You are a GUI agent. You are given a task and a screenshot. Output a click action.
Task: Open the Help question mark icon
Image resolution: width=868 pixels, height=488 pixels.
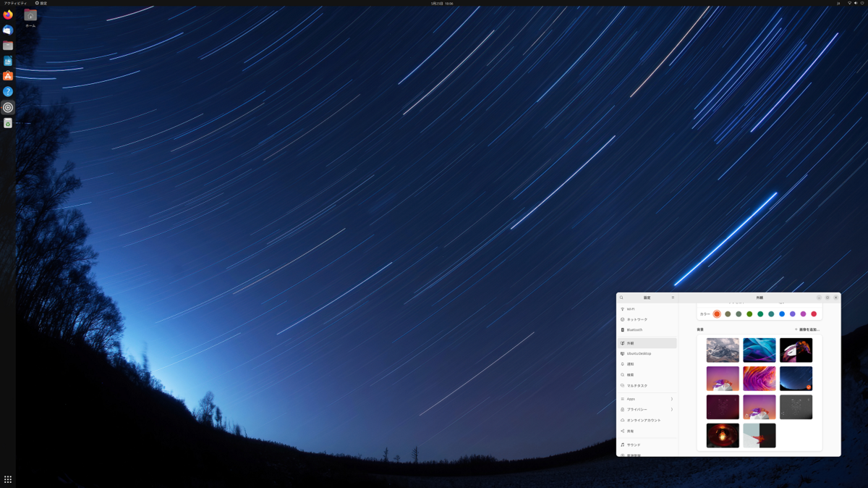coord(8,92)
